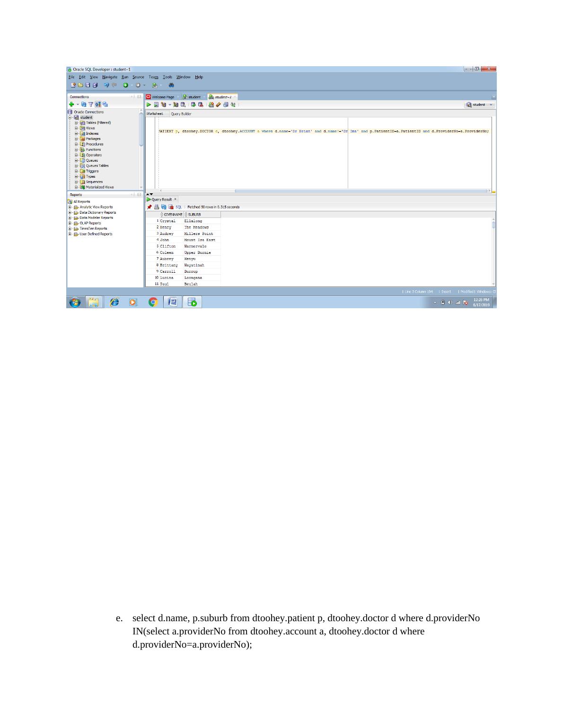Viewport: 563px width, 728px height.
Task: Open the Tools menu
Action: click(x=167, y=77)
